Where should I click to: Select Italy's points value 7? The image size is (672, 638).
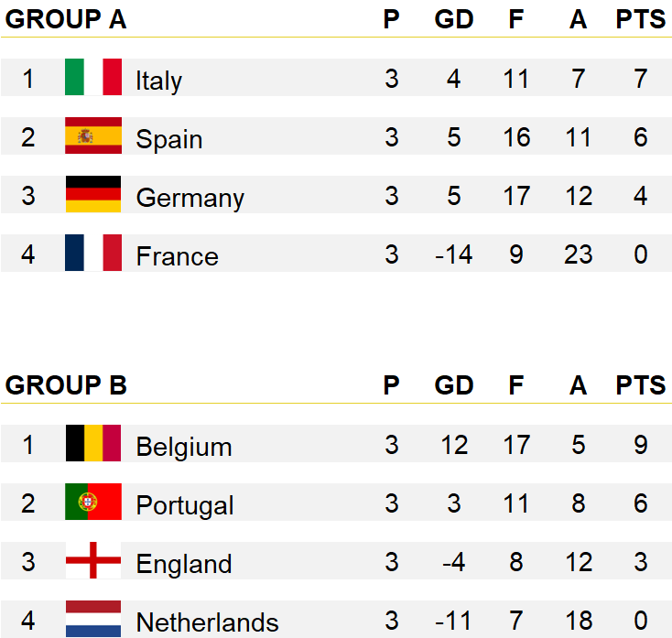click(x=640, y=79)
